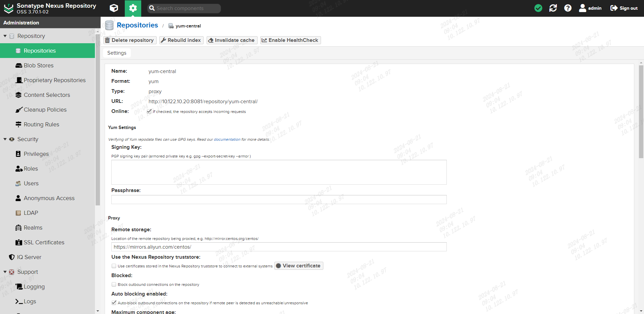Click the main panel vertical scrollbar thumb
The image size is (644, 314).
click(641, 112)
